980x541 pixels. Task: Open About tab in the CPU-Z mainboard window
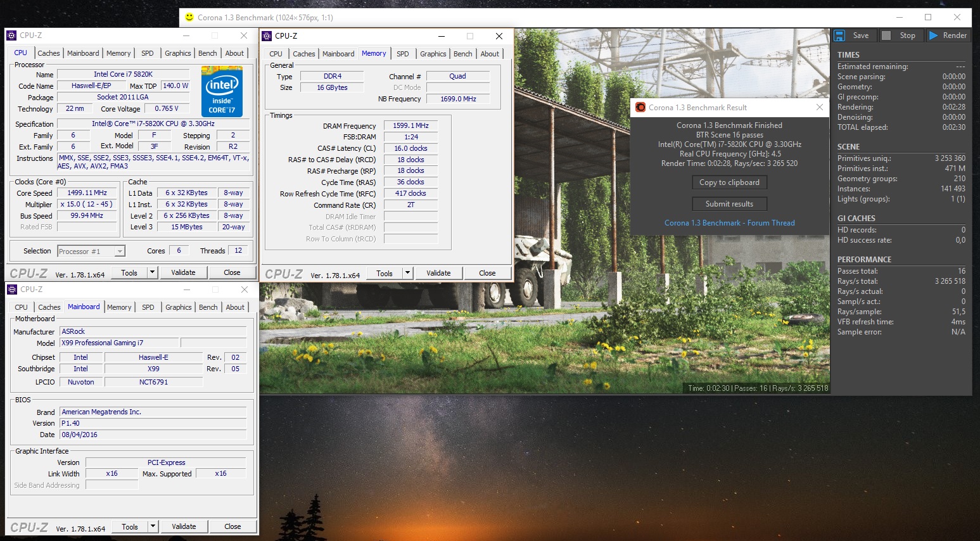pyautogui.click(x=235, y=307)
